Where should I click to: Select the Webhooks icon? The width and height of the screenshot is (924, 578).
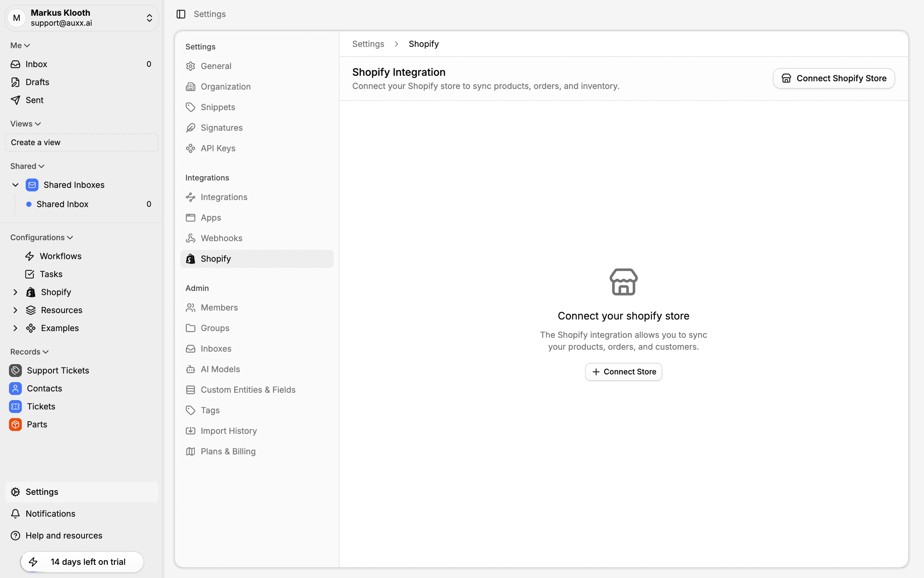coord(191,238)
